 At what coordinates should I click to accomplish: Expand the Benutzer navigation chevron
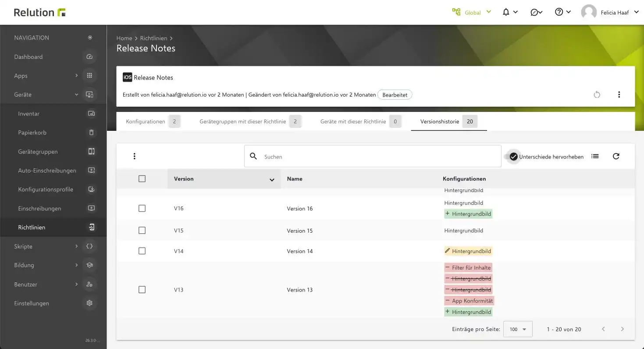[76, 284]
